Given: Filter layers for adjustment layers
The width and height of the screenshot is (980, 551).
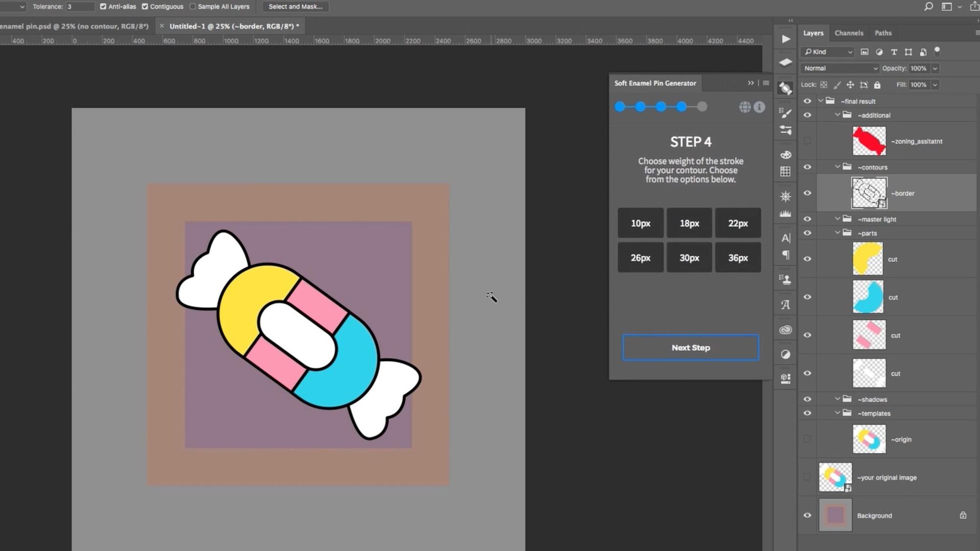Looking at the screenshot, I should (879, 52).
